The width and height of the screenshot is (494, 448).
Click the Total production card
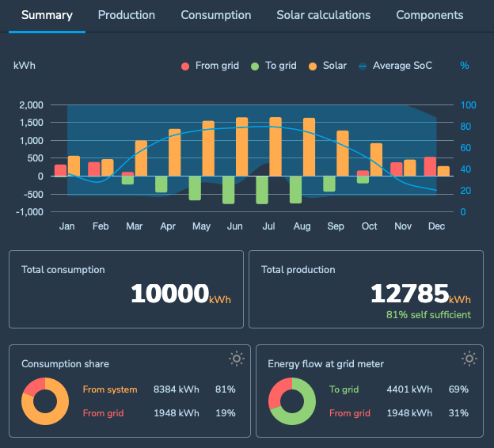tap(366, 289)
